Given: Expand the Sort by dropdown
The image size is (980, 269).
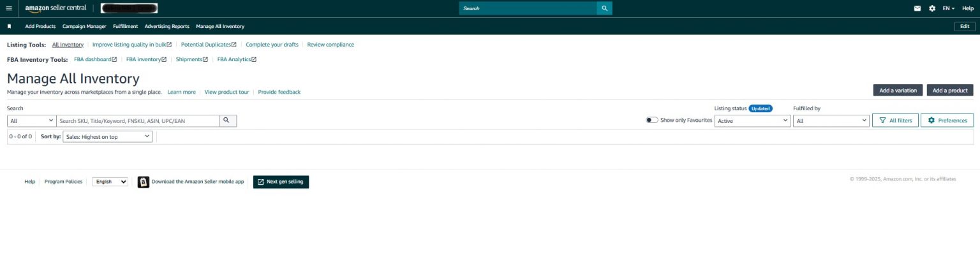Looking at the screenshot, I should [107, 136].
